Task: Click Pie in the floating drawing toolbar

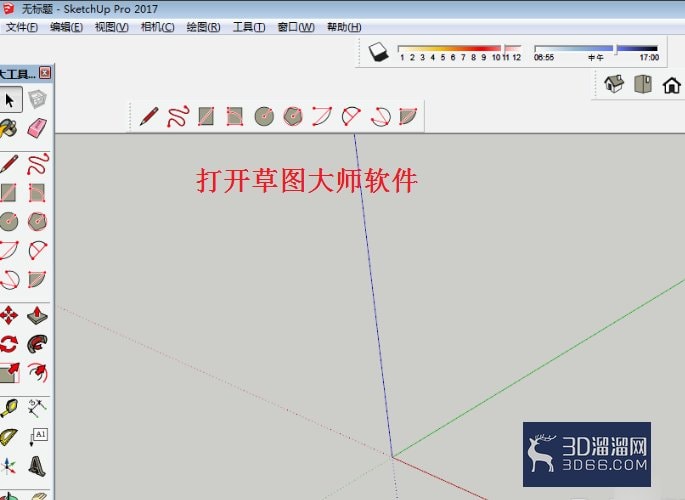Action: (x=408, y=116)
